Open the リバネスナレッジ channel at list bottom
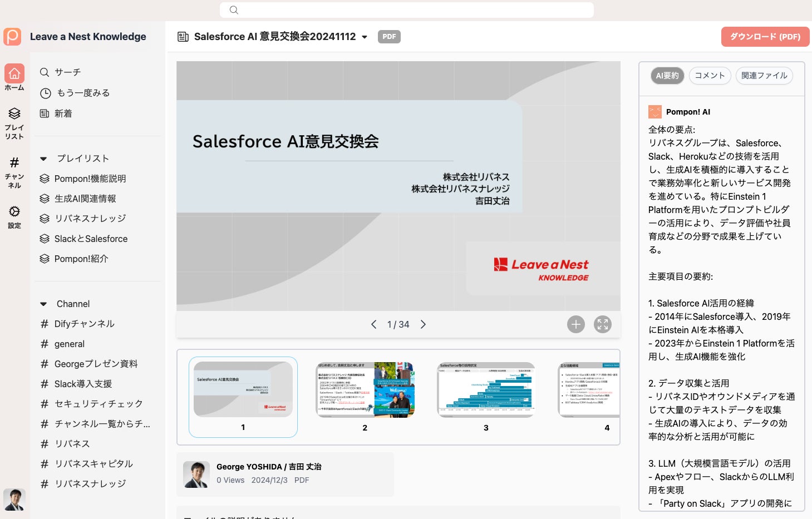Image resolution: width=812 pixels, height=519 pixels. click(90, 484)
